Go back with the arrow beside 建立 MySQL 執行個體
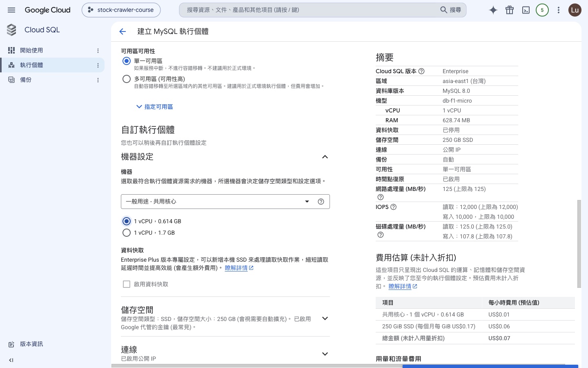 click(122, 31)
